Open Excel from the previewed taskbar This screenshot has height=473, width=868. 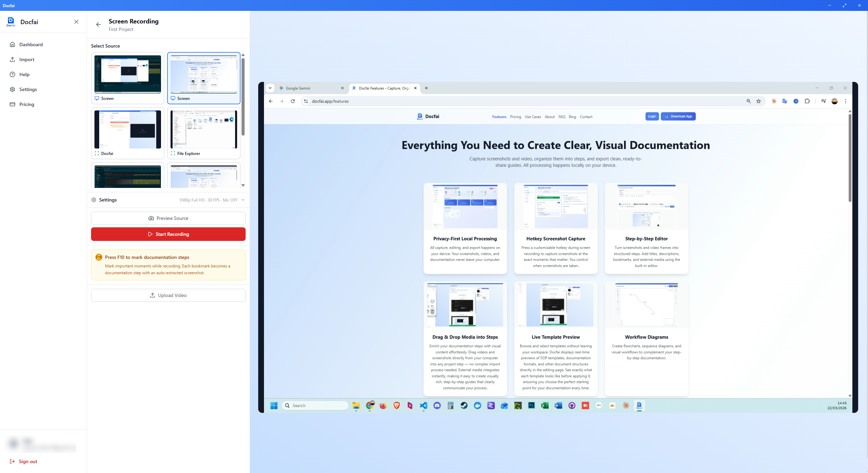click(545, 405)
